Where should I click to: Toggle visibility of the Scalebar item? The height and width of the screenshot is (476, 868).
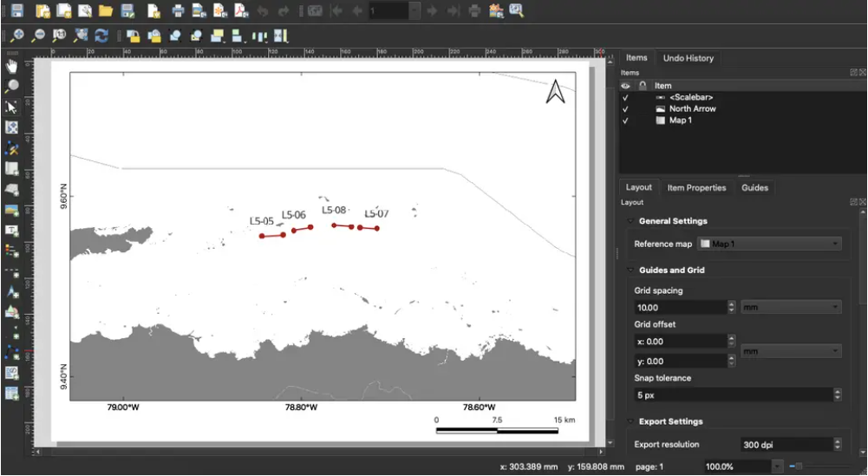625,97
